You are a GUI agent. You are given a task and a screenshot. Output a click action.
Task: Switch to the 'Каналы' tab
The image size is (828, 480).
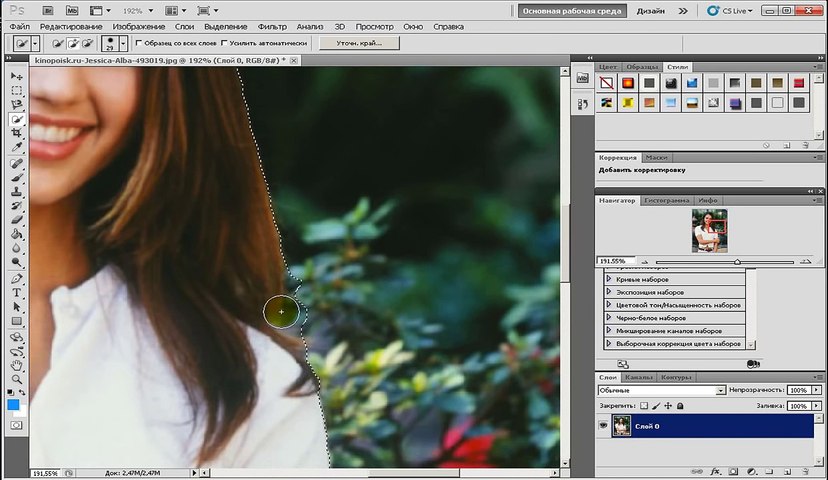638,377
